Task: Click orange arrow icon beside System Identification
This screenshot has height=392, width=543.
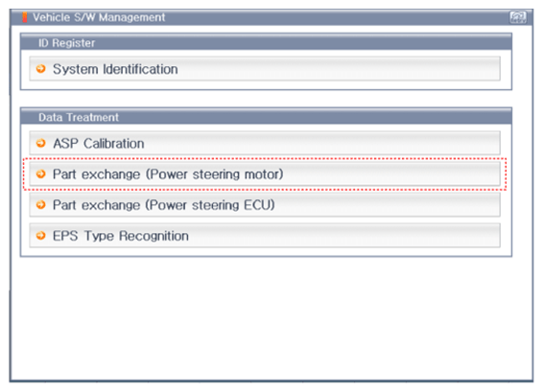Action: (x=41, y=68)
